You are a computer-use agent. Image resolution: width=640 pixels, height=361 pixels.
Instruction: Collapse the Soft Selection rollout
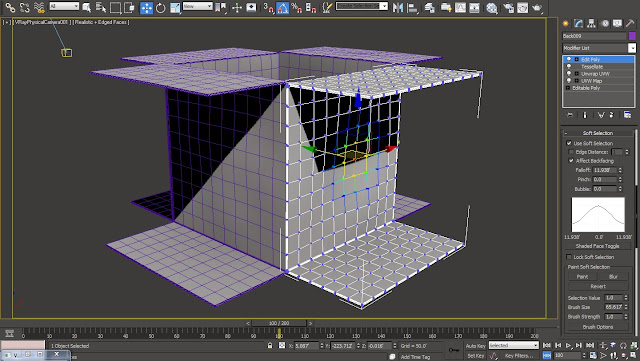pyautogui.click(x=598, y=133)
